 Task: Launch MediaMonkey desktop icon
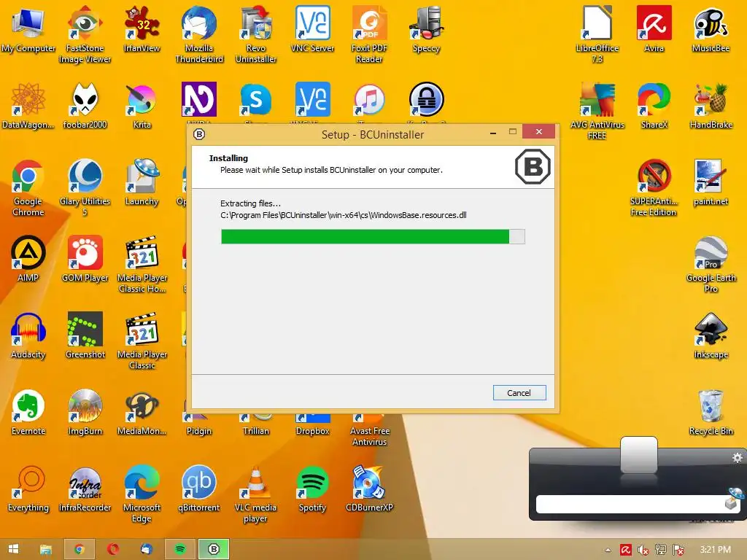142,413
